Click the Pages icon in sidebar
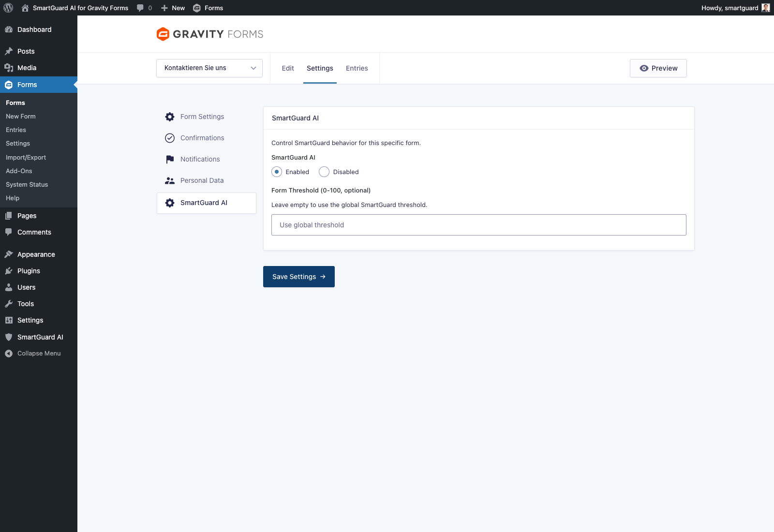This screenshot has width=774, height=532. [x=9, y=216]
